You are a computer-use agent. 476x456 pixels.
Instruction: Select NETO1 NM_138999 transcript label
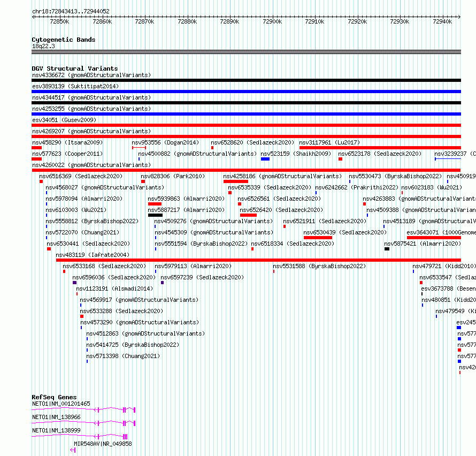coord(56,430)
